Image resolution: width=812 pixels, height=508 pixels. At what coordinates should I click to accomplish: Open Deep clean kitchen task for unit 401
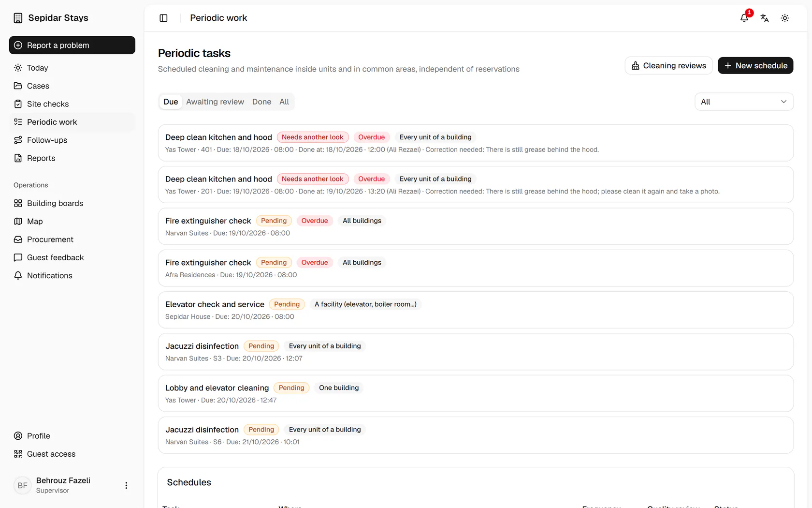click(x=476, y=143)
